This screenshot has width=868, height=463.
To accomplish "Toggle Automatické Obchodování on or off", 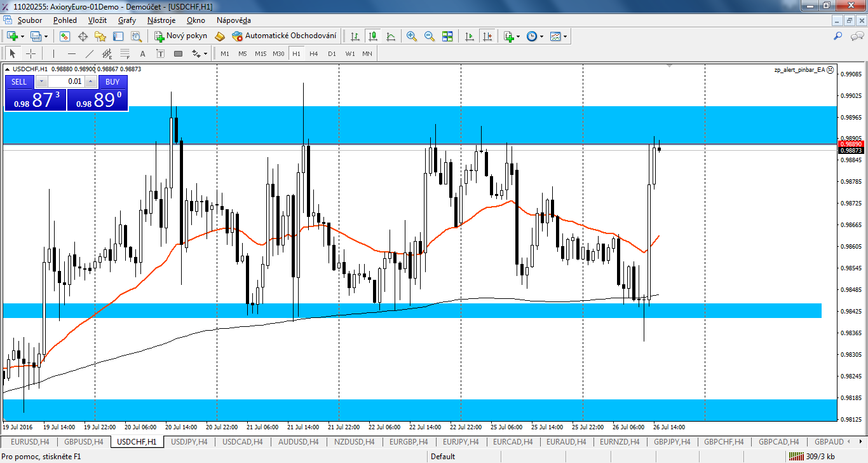I will [284, 36].
